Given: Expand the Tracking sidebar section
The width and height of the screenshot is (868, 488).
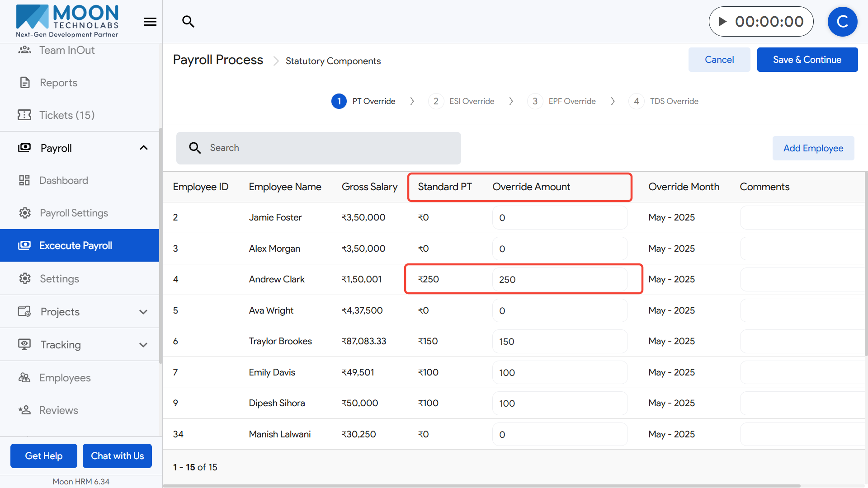Looking at the screenshot, I should pyautogui.click(x=143, y=345).
